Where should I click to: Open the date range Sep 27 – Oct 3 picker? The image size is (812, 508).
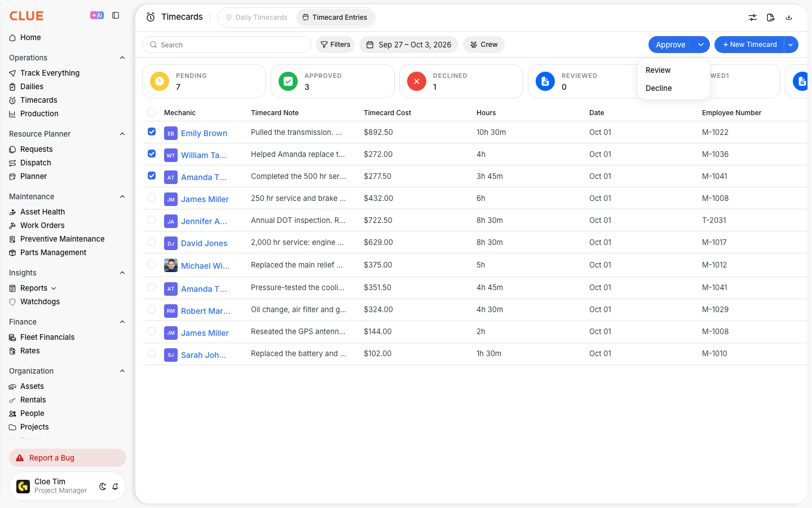coord(409,45)
